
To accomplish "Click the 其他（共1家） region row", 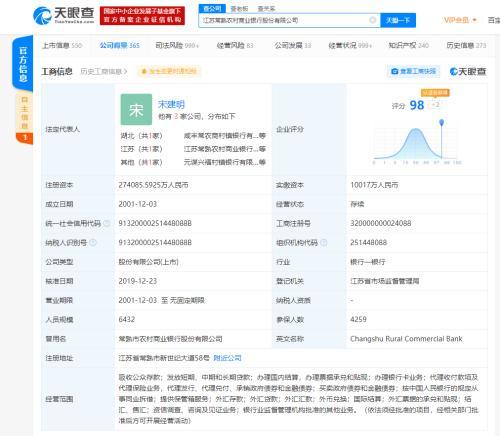I will 141,162.
